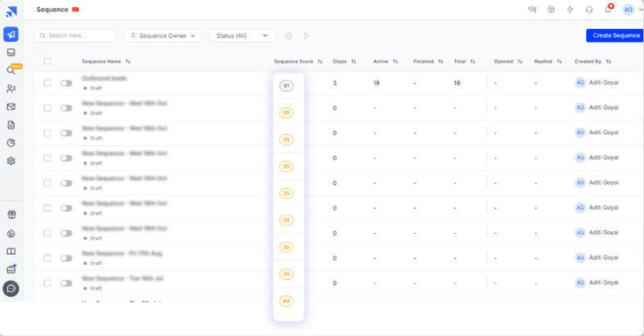
Task: Click the flame icon below the gift icon
Action: tap(11, 233)
